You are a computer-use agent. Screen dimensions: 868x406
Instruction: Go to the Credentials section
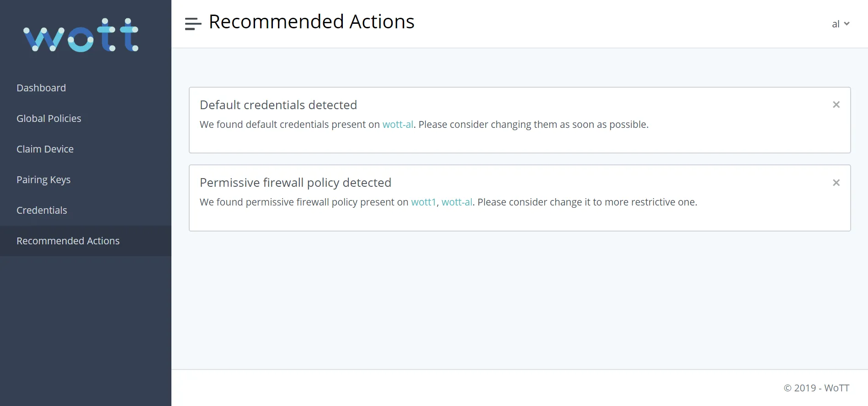tap(42, 210)
